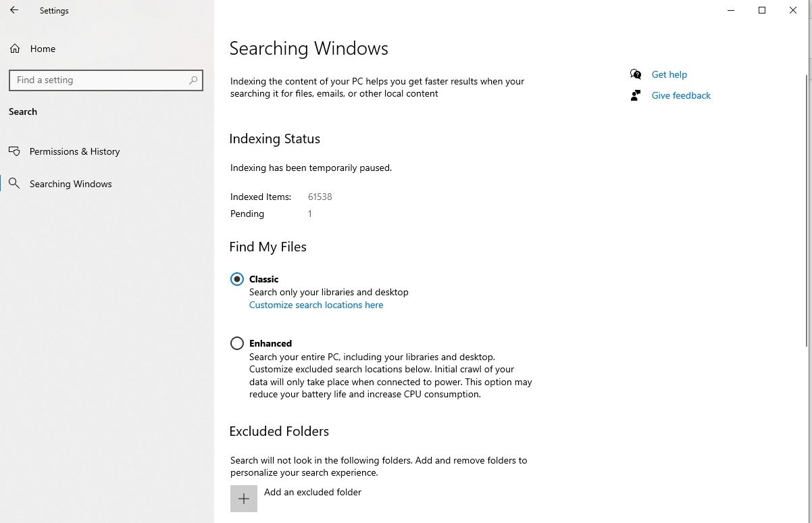Select the Enhanced radio button
This screenshot has width=812, height=523.
click(237, 343)
